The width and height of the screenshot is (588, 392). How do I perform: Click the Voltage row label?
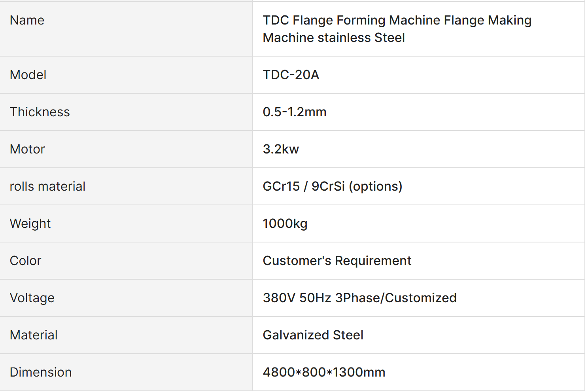point(32,298)
